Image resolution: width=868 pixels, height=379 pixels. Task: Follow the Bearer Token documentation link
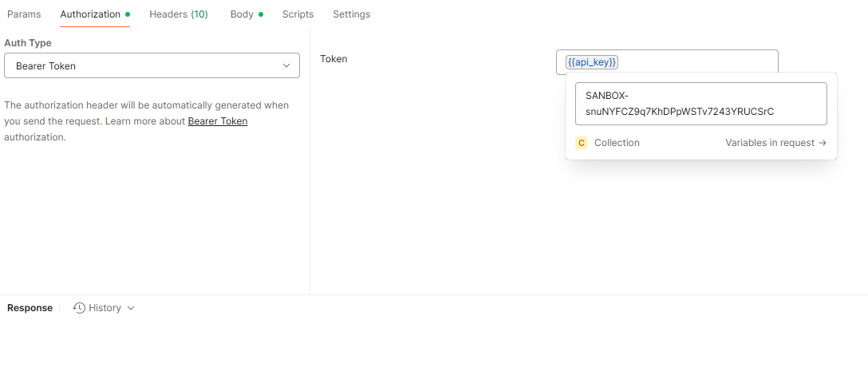[x=217, y=121]
